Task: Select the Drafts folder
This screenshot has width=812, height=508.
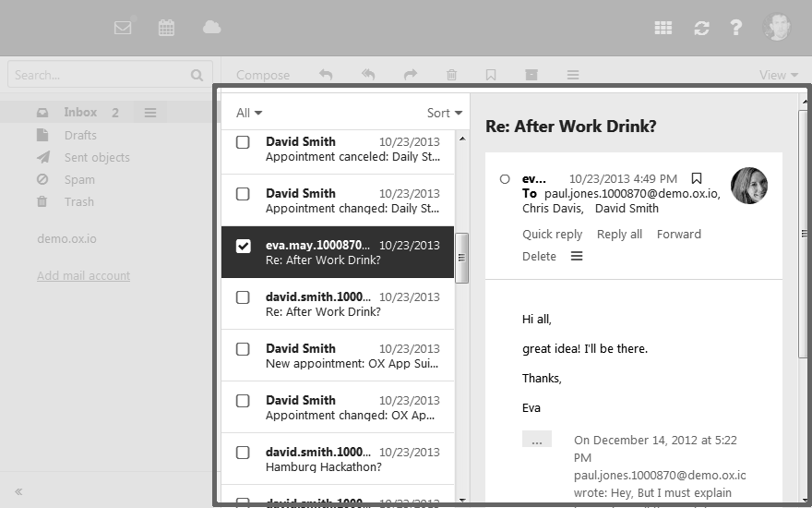Action: (80, 135)
